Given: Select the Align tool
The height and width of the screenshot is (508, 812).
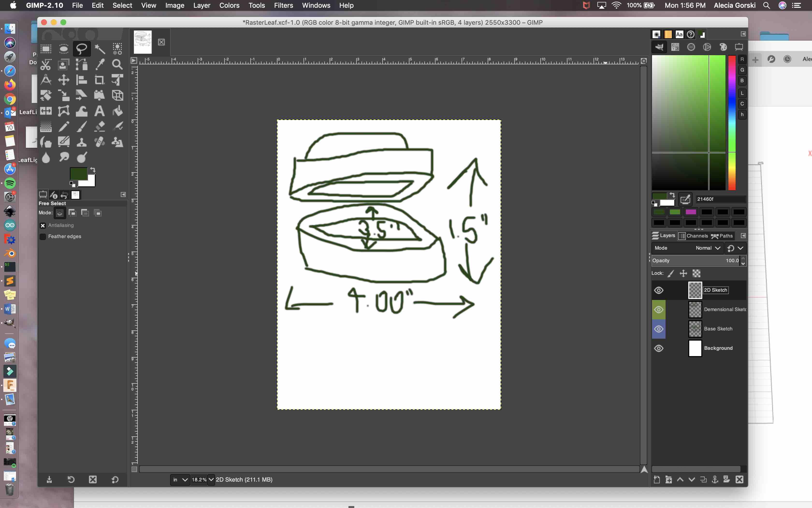Looking at the screenshot, I should (x=81, y=80).
